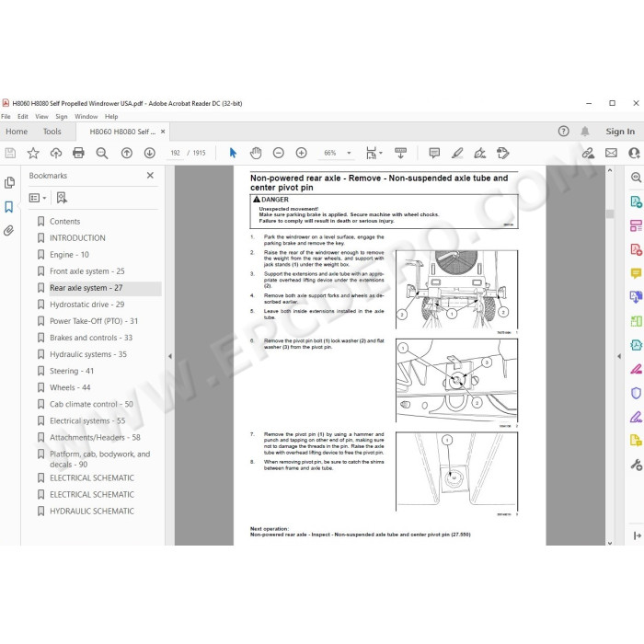The height and width of the screenshot is (644, 644).
Task: Activate the Hand pan tool
Action: point(256,154)
